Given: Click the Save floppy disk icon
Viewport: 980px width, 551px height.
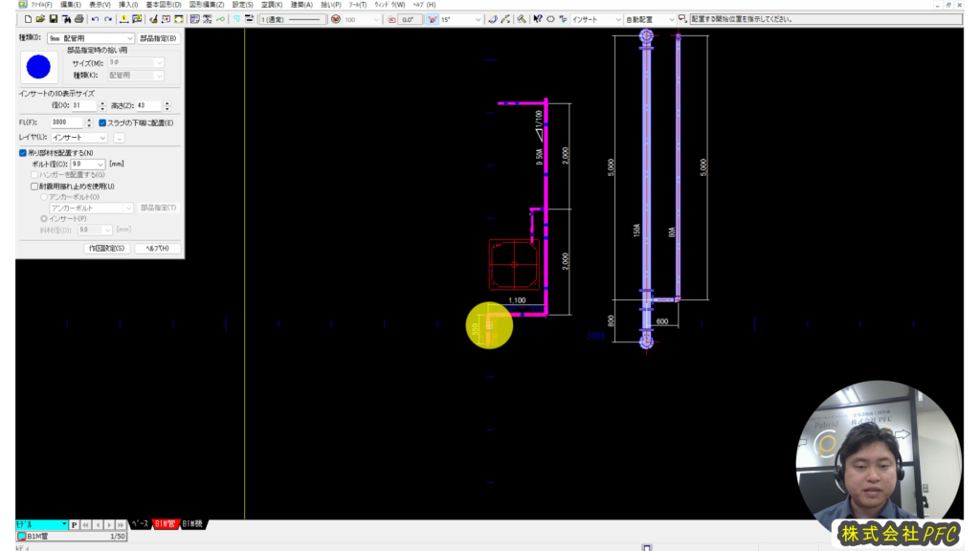Looking at the screenshot, I should click(x=54, y=19).
